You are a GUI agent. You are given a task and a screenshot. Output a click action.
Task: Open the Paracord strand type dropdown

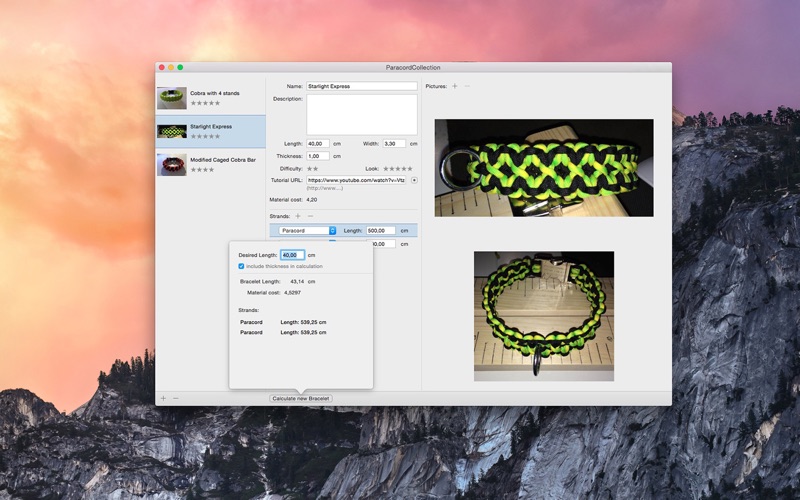307,231
